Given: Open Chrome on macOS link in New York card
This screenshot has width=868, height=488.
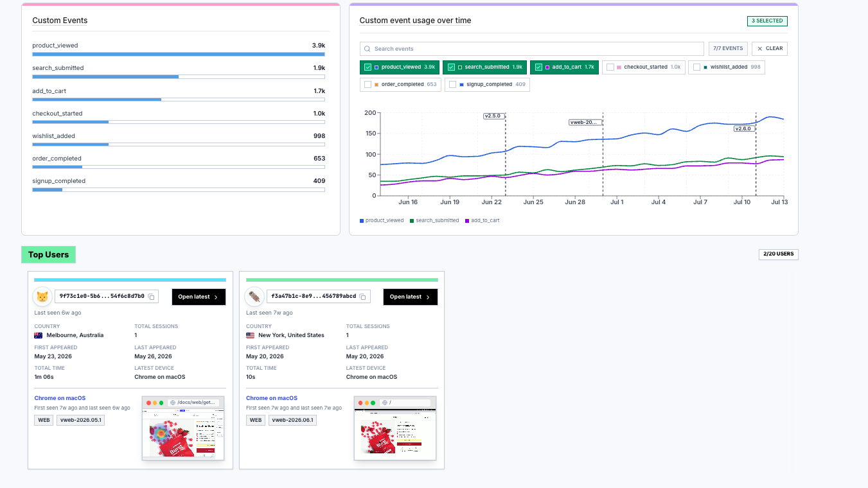Looking at the screenshot, I should pyautogui.click(x=272, y=398).
